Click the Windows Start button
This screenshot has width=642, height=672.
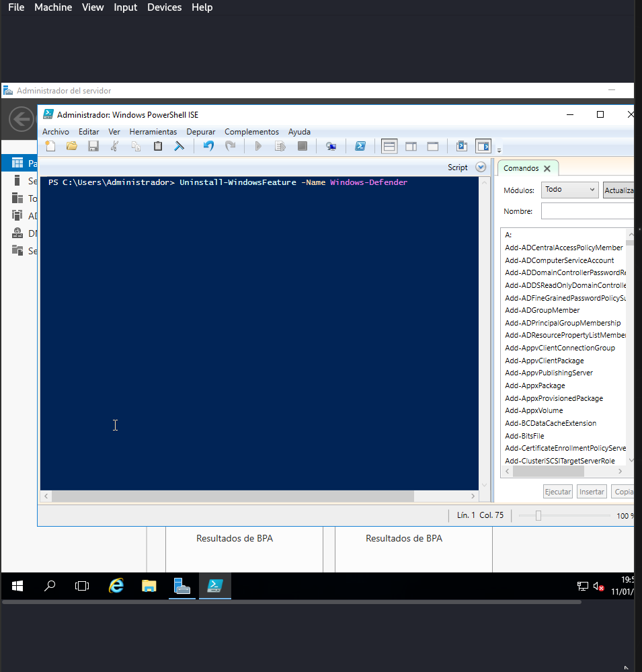point(17,586)
